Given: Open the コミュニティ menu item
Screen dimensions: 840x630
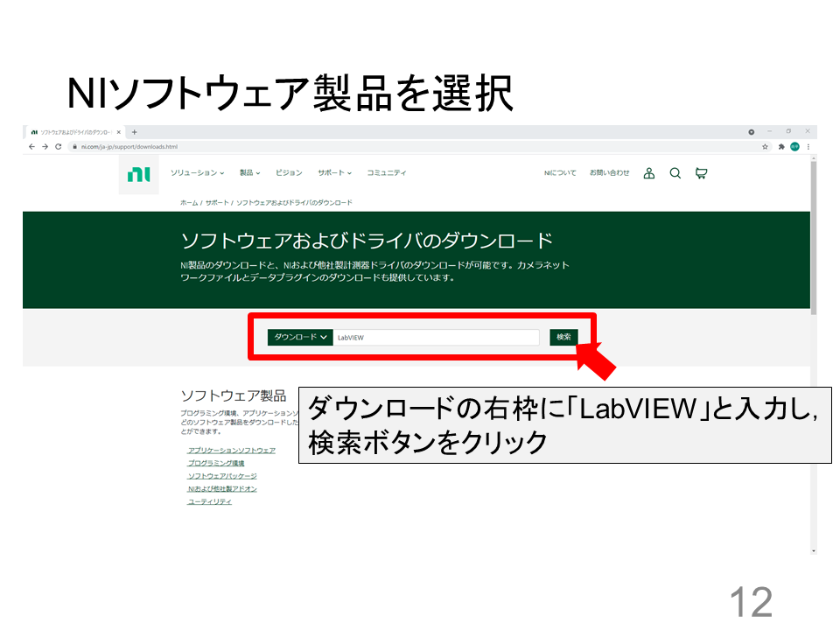Looking at the screenshot, I should pos(386,173).
